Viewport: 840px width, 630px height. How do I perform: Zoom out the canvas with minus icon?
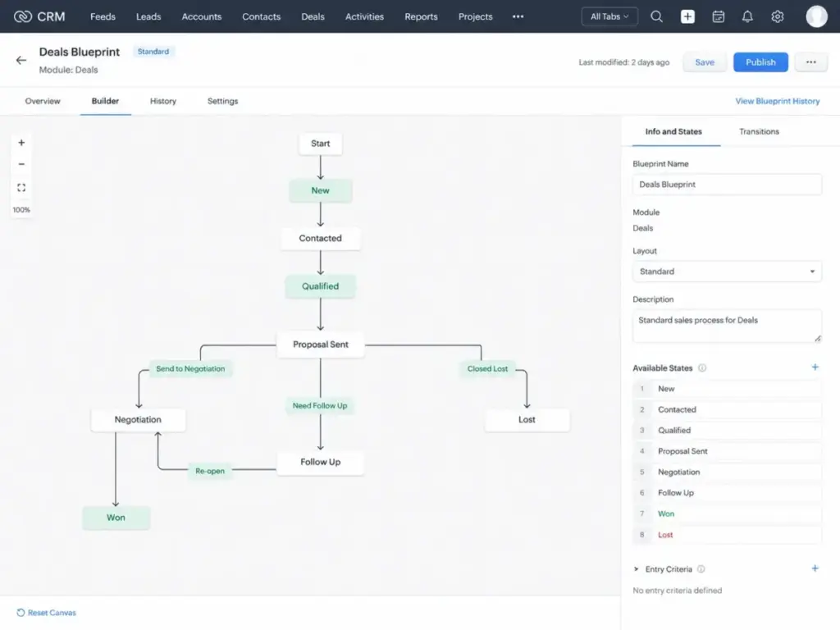click(21, 164)
